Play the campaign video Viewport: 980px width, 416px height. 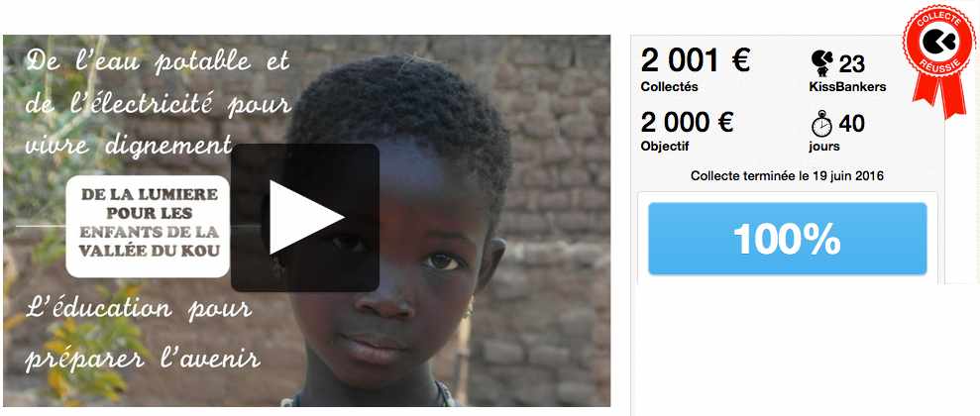coord(305,217)
